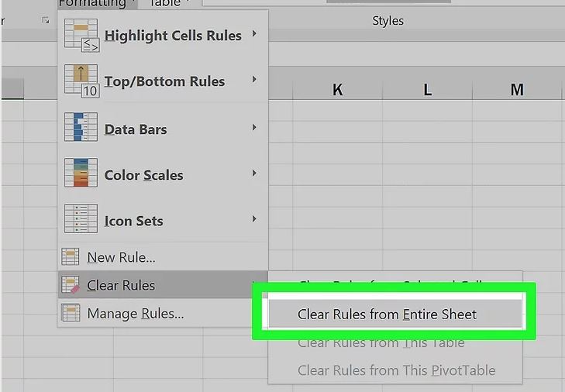565x392 pixels.
Task: Select column K header
Action: tap(337, 90)
